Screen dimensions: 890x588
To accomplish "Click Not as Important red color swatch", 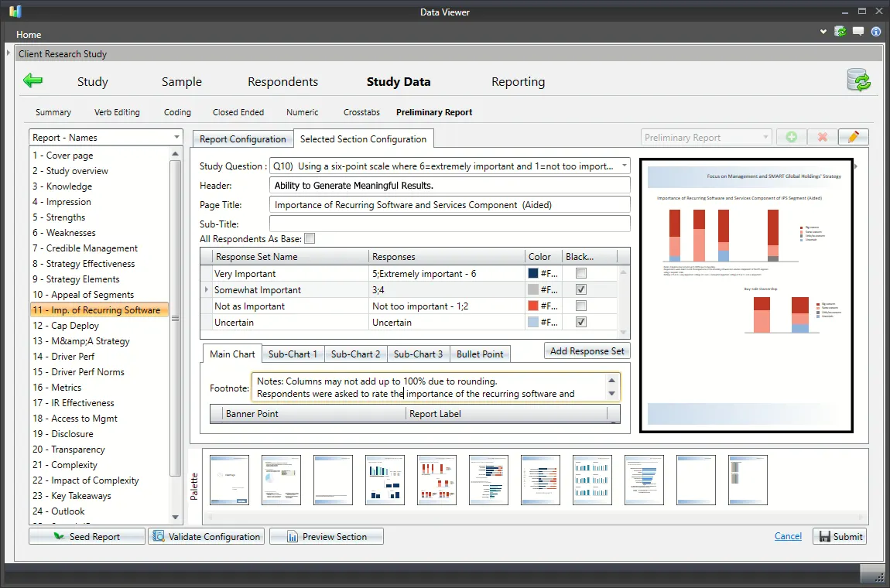I will tap(533, 306).
